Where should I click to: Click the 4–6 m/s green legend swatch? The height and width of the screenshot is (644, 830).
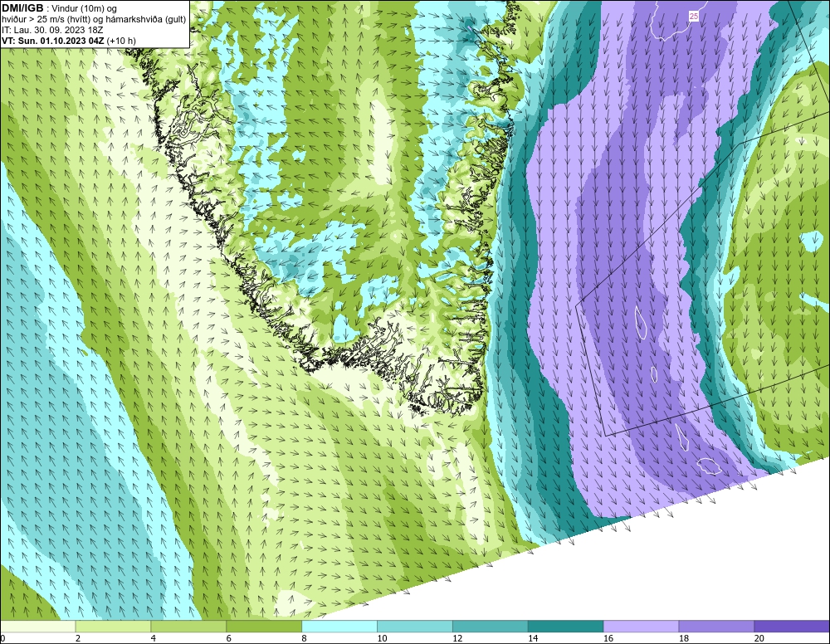click(189, 627)
